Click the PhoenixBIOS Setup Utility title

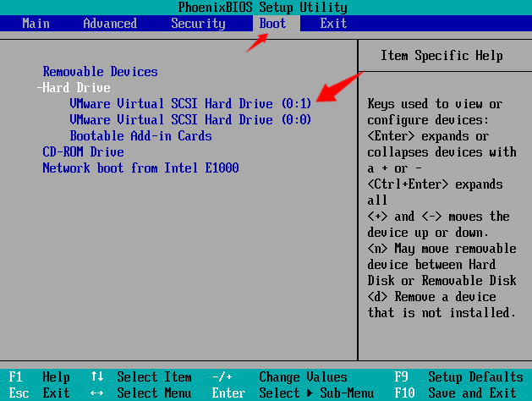[x=262, y=7]
